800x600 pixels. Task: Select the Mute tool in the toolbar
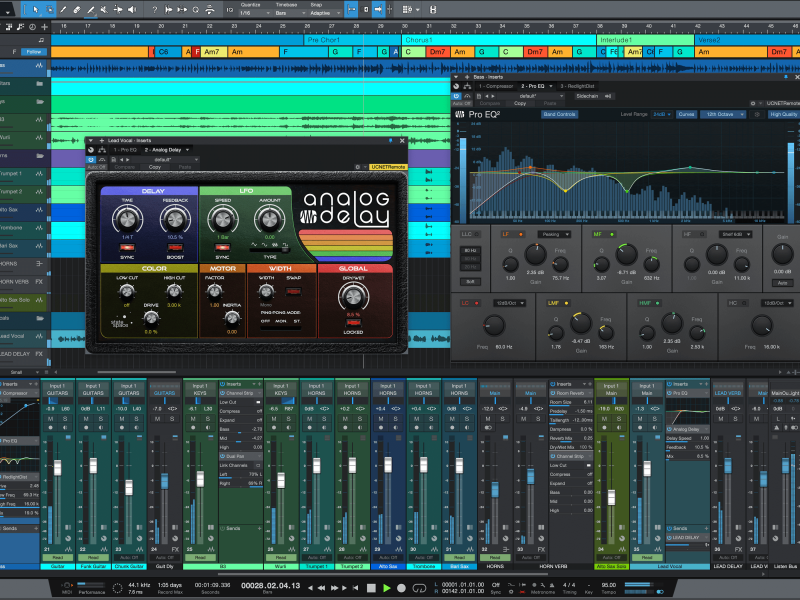104,9
